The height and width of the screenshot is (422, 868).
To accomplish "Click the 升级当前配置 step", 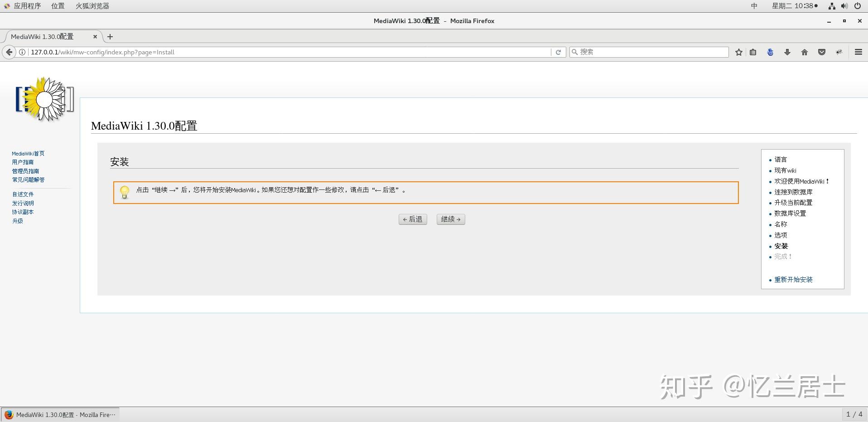I will point(793,203).
